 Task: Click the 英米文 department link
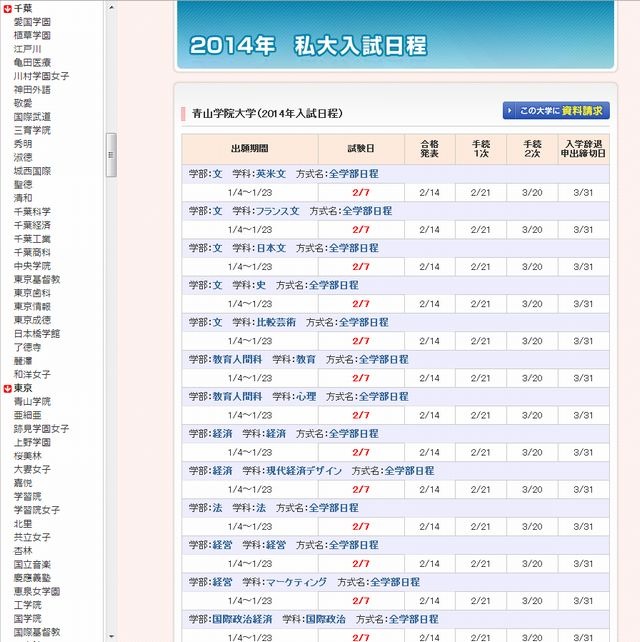(271, 174)
